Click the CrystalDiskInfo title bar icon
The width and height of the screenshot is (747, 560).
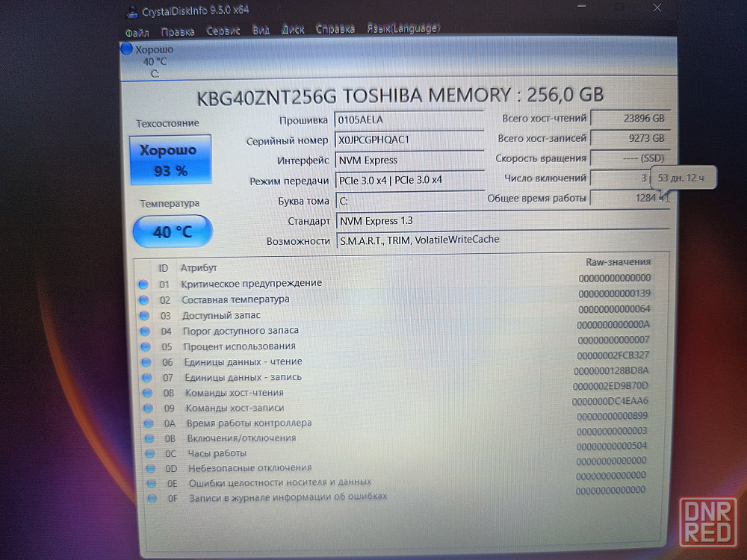(x=132, y=13)
